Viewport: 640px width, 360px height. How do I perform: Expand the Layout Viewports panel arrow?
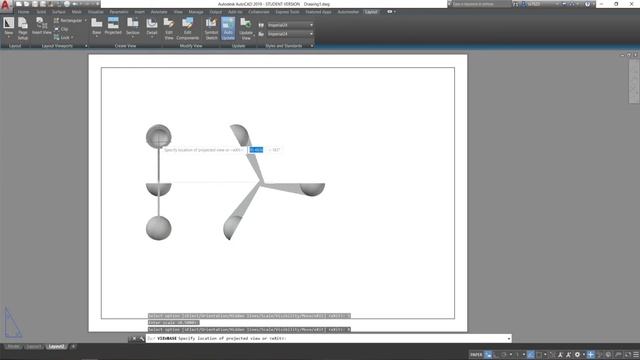86,46
